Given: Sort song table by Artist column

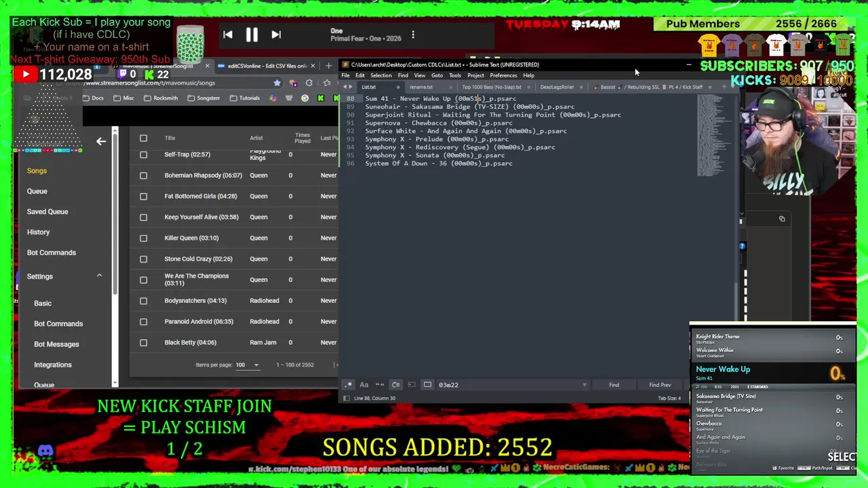Looking at the screenshot, I should 256,138.
